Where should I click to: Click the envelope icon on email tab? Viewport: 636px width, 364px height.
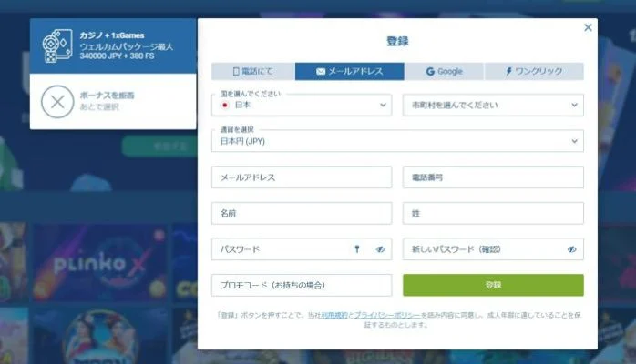point(321,71)
